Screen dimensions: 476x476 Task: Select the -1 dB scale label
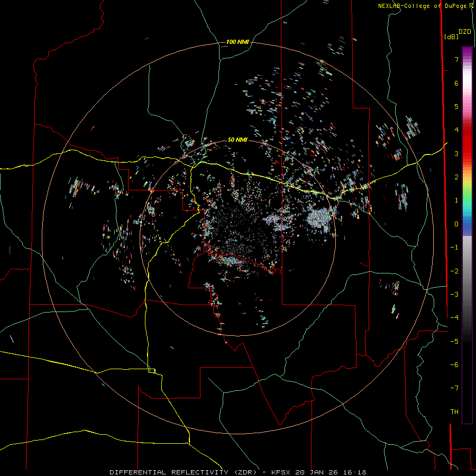click(x=454, y=248)
